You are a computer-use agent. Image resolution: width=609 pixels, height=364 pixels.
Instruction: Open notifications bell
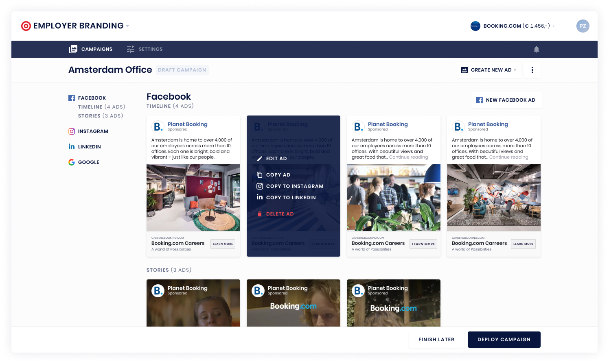537,49
